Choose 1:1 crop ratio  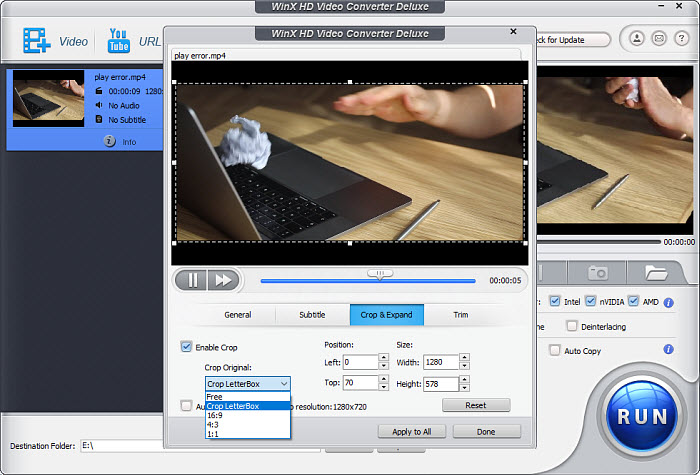248,434
